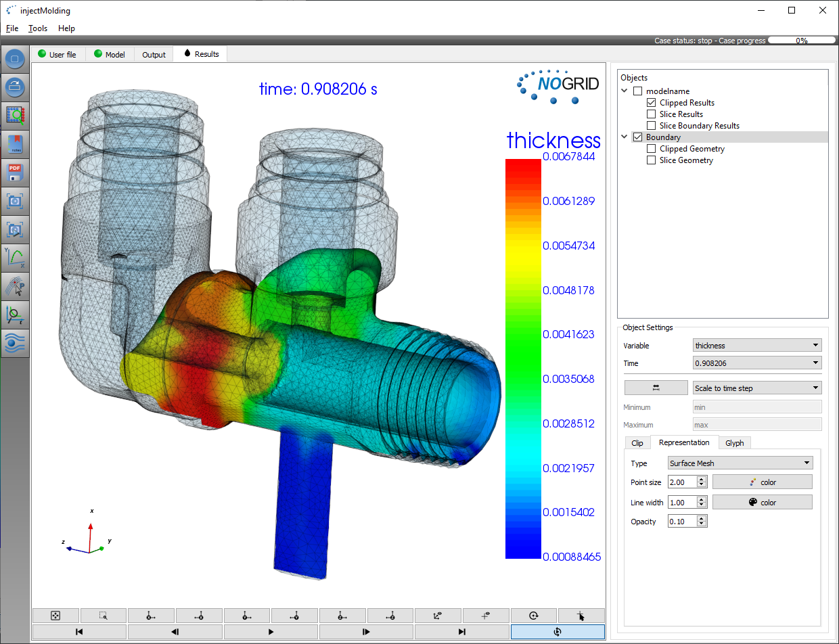Image resolution: width=839 pixels, height=644 pixels.
Task: Click the zoom-to-box button under the viewport
Action: coord(104,616)
